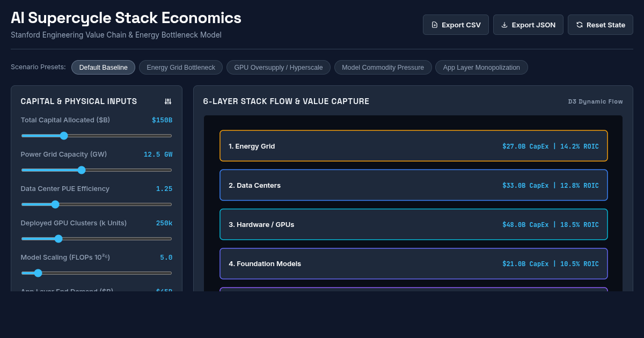Select the Model Commodity Pressure preset
Viewport: 644px width, 338px height.
pos(383,68)
